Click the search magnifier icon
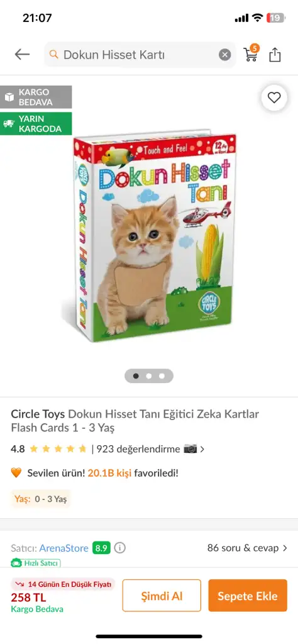The height and width of the screenshot is (644, 298). click(x=53, y=54)
